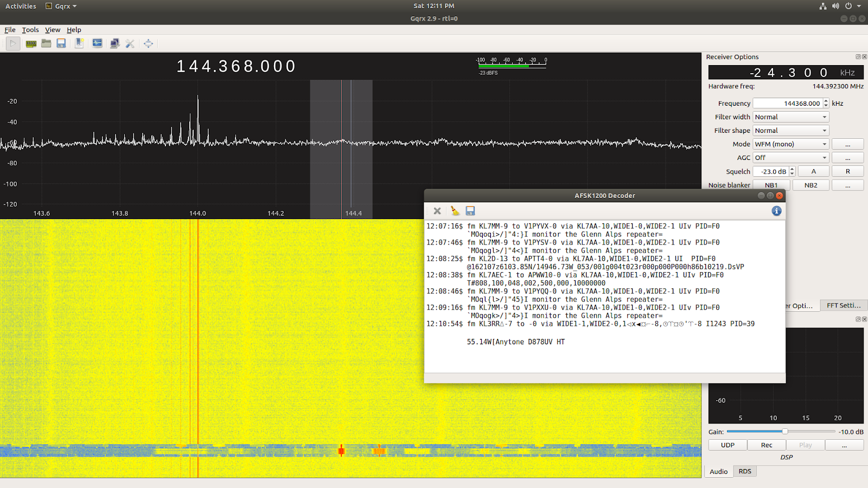Open the Filter width dropdown labeled Normal

point(790,117)
